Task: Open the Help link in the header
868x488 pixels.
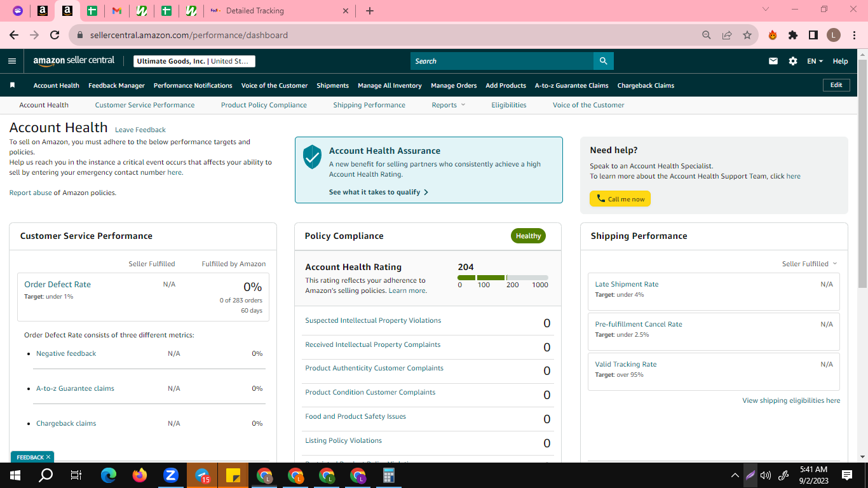Action: [x=840, y=61]
